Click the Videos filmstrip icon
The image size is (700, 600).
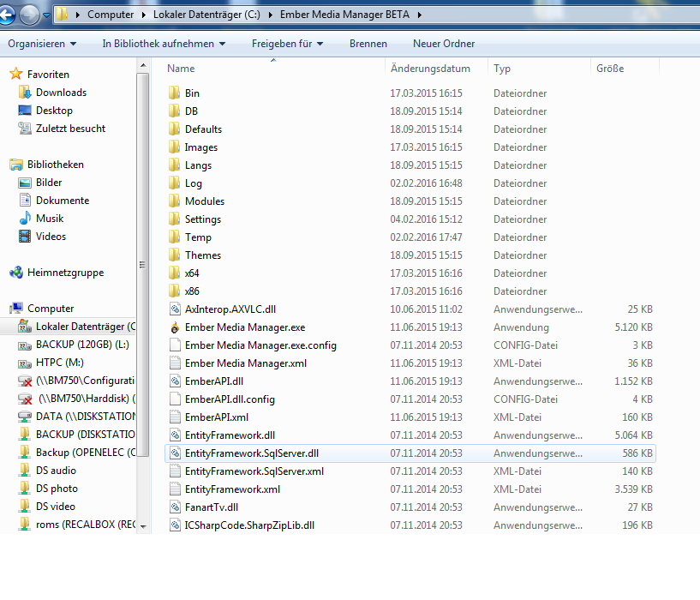[x=25, y=236]
